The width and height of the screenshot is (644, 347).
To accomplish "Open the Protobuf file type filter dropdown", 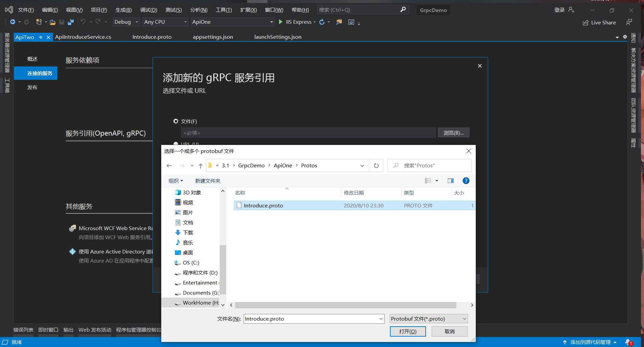I will [429, 319].
